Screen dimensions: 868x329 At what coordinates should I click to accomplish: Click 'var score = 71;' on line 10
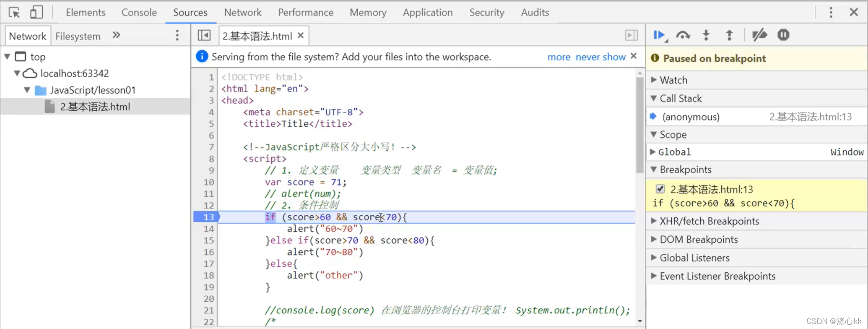click(306, 182)
